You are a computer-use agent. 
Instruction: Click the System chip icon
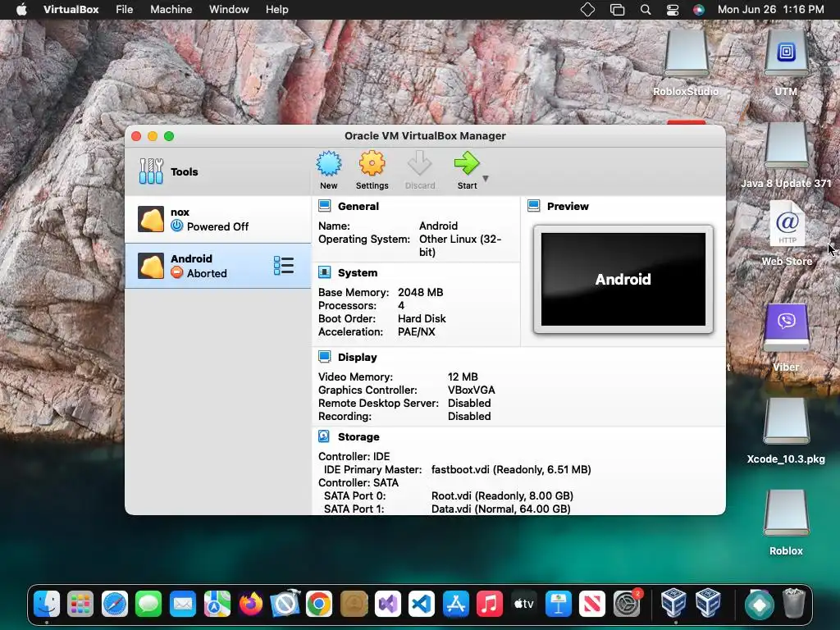click(324, 272)
